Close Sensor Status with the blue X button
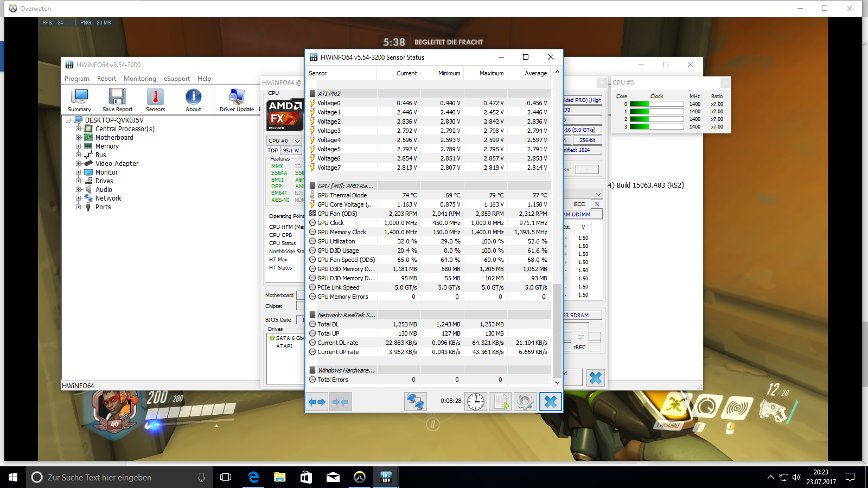Image resolution: width=868 pixels, height=488 pixels. [x=550, y=402]
